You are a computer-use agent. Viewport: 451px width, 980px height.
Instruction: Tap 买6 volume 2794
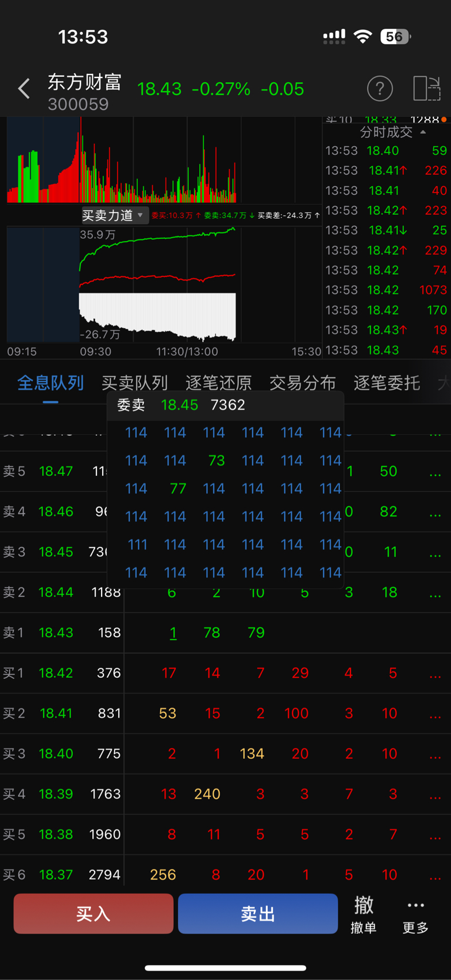click(105, 875)
